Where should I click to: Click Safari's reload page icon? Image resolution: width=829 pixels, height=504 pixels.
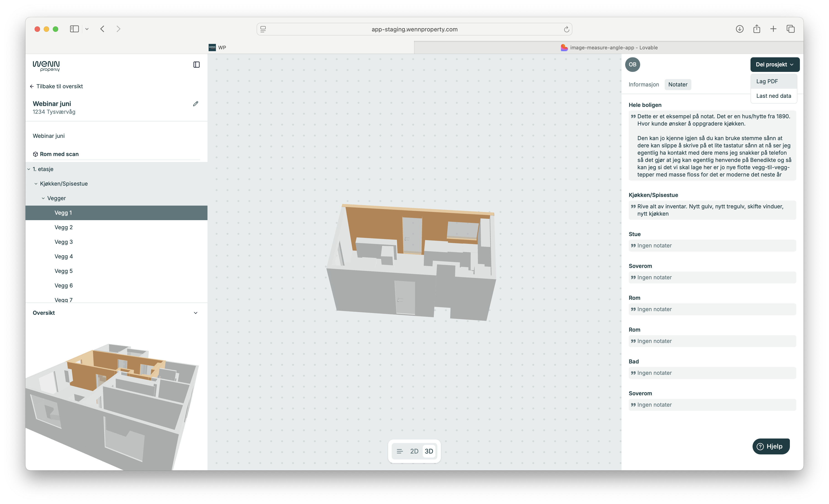pyautogui.click(x=566, y=29)
